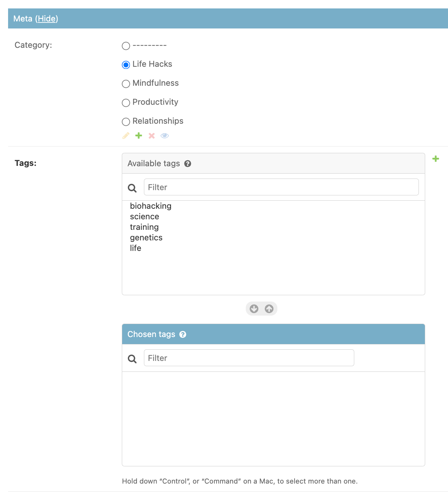Add a new category using the green plus icon
The width and height of the screenshot is (448, 492).
point(138,136)
